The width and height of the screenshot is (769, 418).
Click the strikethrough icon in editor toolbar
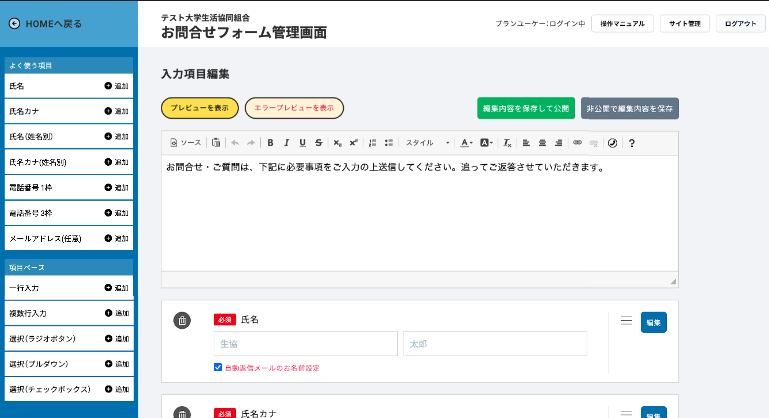tap(318, 143)
